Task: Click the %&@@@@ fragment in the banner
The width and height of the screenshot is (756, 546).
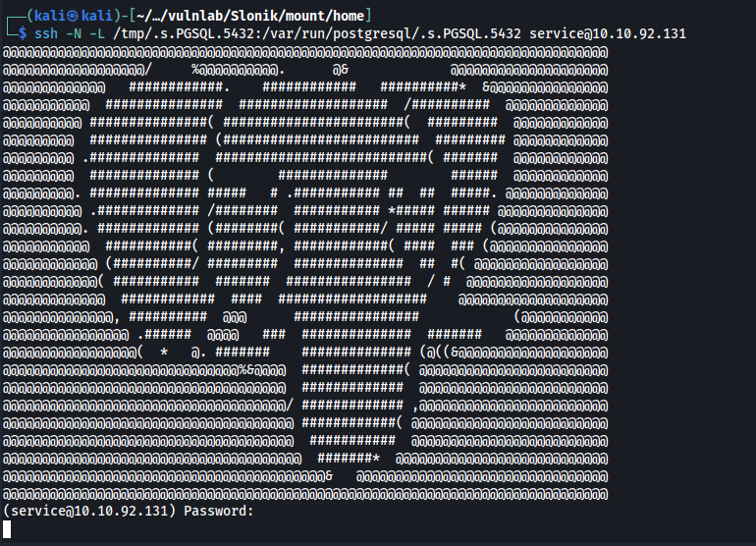Action: point(262,370)
